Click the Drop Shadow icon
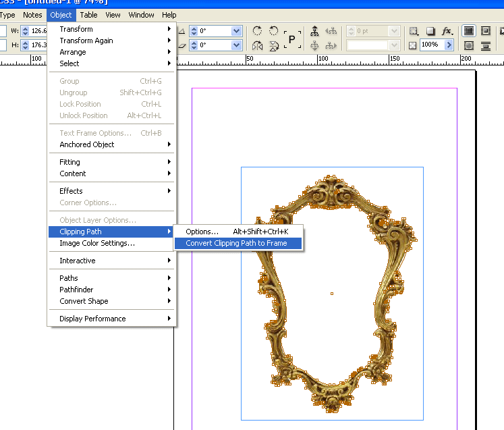The height and width of the screenshot is (430, 504). pos(430,31)
